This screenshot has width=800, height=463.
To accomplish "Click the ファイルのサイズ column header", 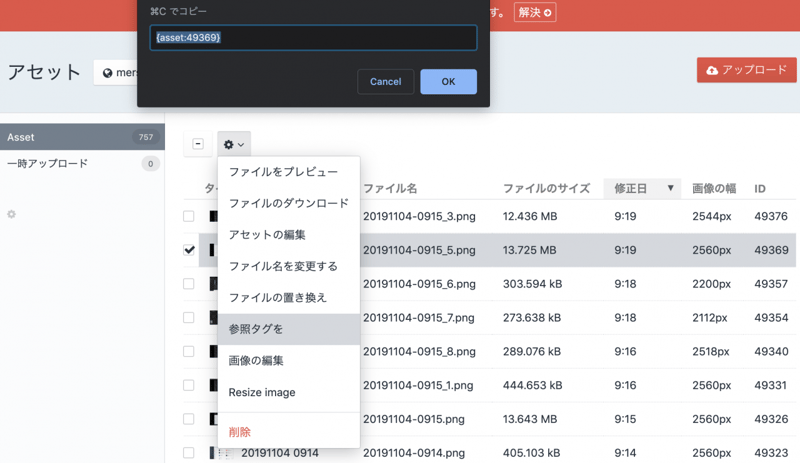I will [x=546, y=188].
